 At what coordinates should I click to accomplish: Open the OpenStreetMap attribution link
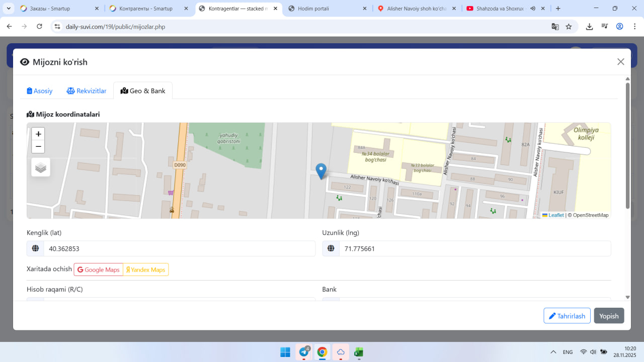coord(591,215)
